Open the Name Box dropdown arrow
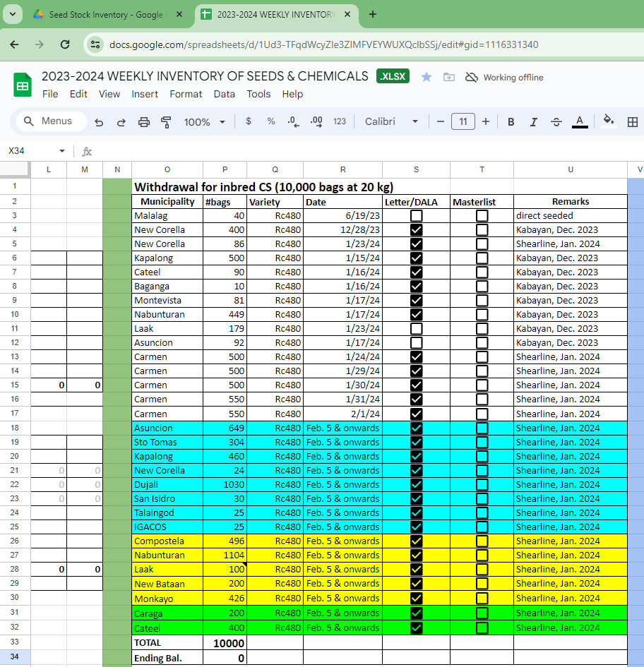644x667 pixels. point(62,151)
